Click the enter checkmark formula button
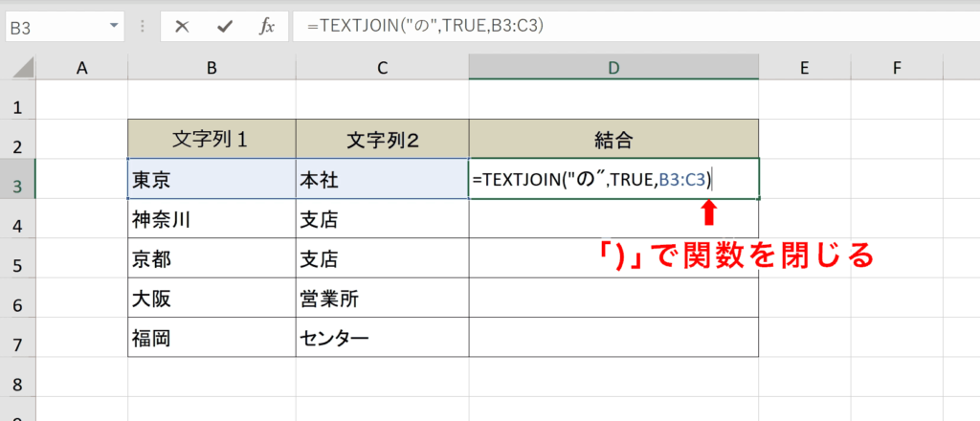980x421 pixels. point(225,27)
